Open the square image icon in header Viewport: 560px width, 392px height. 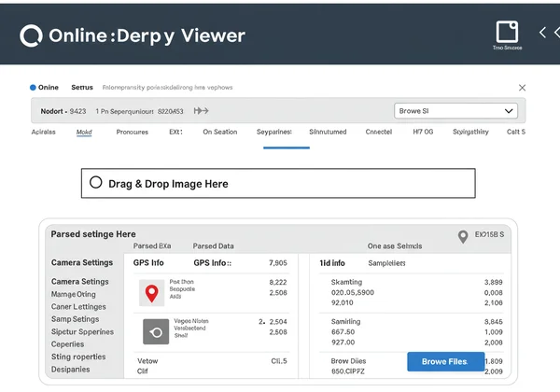[507, 32]
